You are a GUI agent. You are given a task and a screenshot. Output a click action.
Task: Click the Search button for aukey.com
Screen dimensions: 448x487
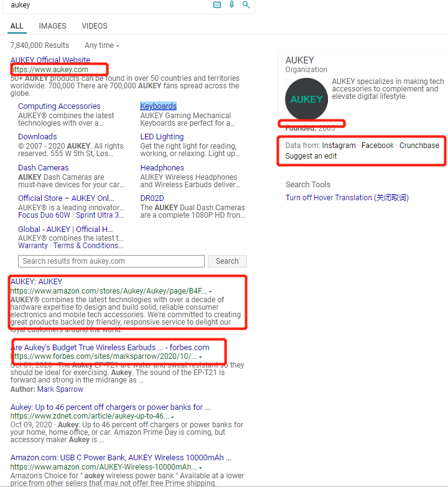[227, 261]
